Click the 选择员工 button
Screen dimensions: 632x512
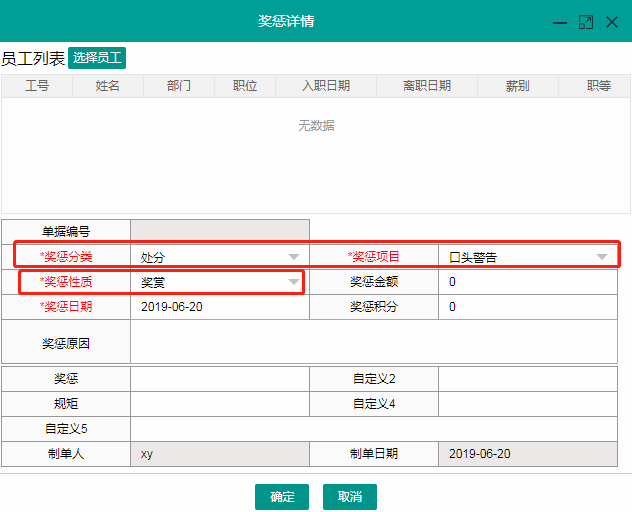(97, 58)
